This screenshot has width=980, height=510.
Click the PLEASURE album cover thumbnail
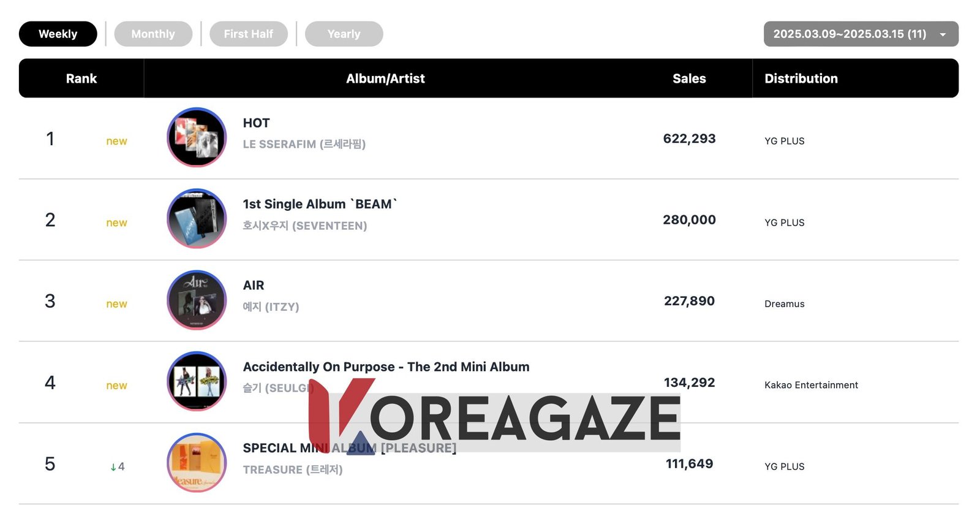pos(197,463)
